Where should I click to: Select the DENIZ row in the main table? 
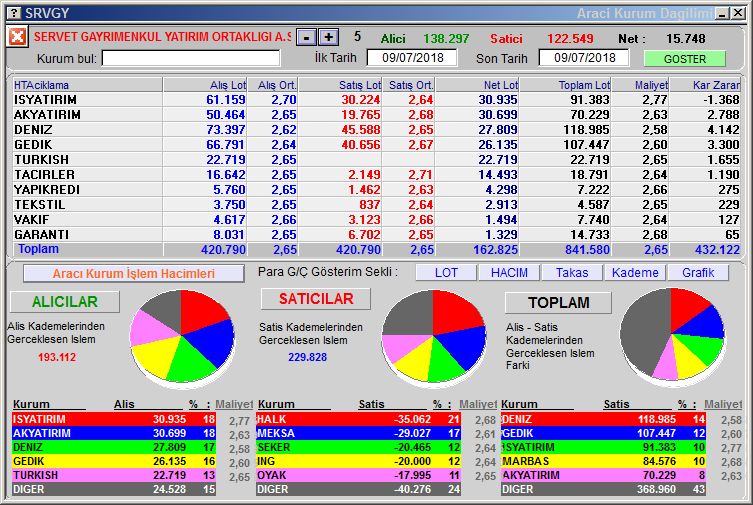pyautogui.click(x=376, y=130)
